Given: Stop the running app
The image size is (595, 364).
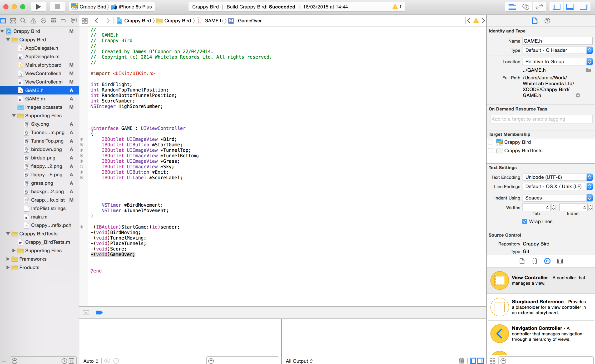Looking at the screenshot, I should click(57, 7).
